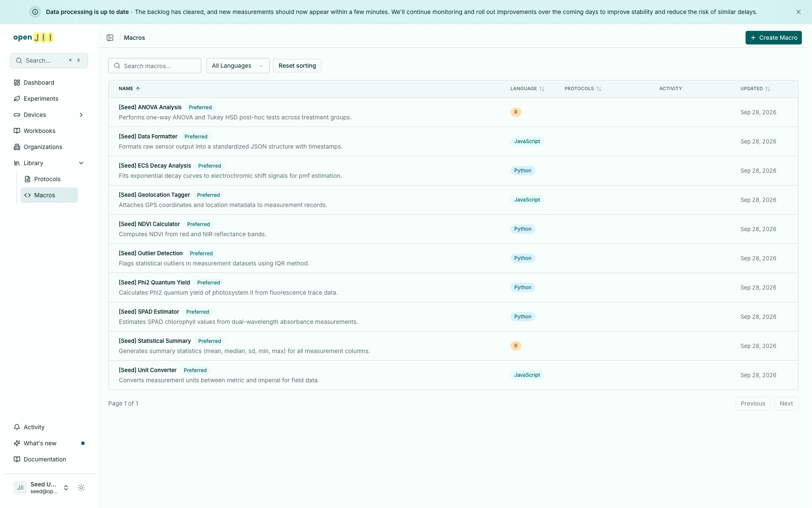Viewport: 812px width, 508px height.
Task: Toggle the sidebar collapse icon
Action: 110,38
